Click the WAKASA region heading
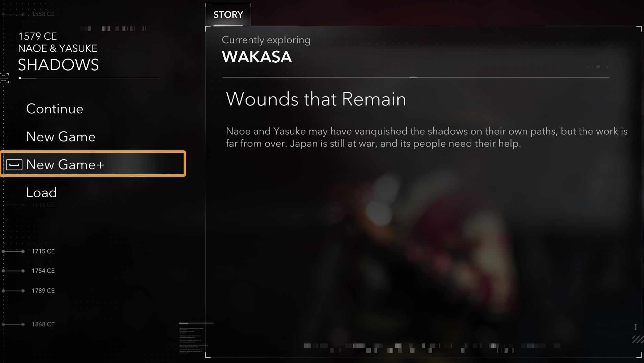This screenshot has height=363, width=644. pos(257,57)
